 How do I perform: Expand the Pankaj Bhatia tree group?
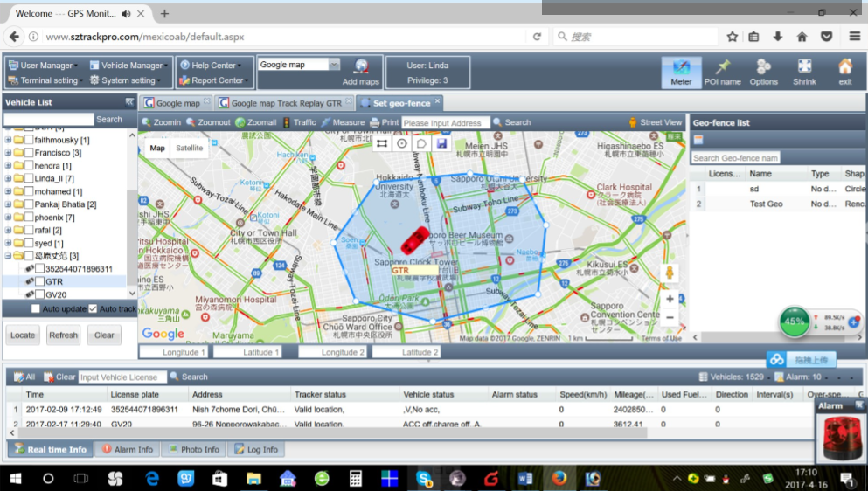pos(8,204)
